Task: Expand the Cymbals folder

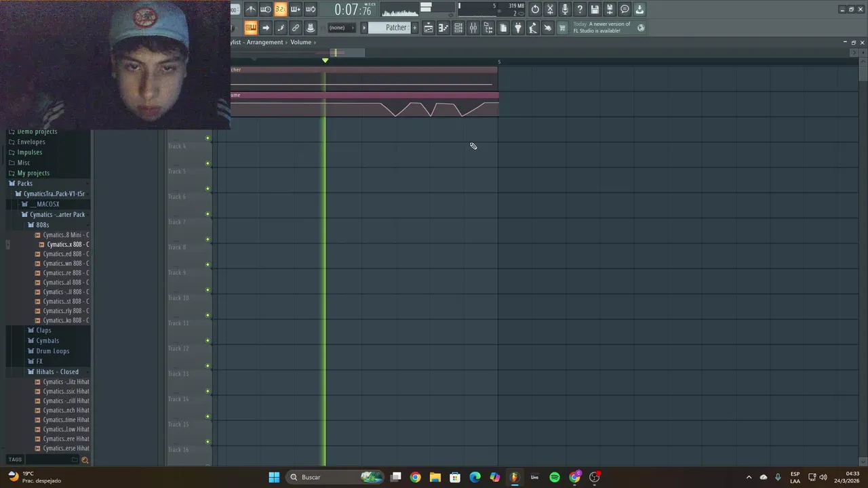Action: click(47, 340)
